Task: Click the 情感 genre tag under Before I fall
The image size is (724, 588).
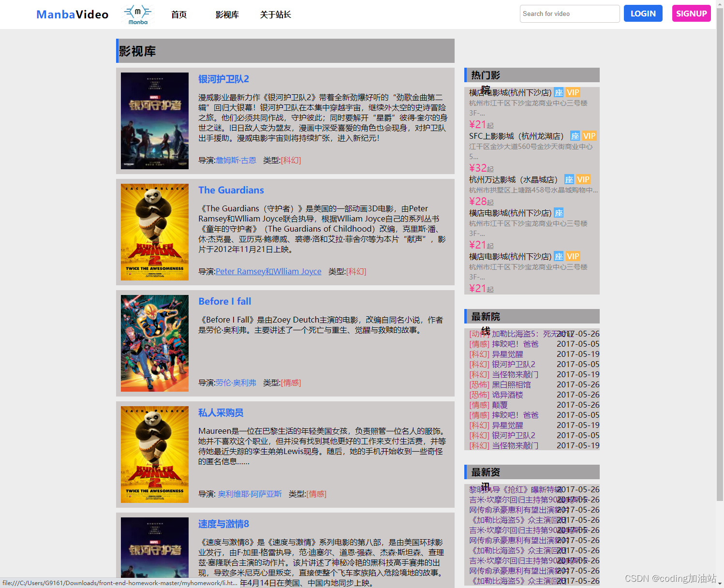Action: (x=291, y=382)
